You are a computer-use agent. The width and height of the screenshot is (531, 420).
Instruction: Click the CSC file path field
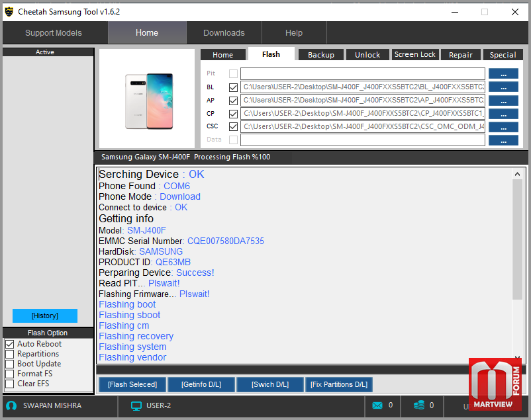[363, 126]
